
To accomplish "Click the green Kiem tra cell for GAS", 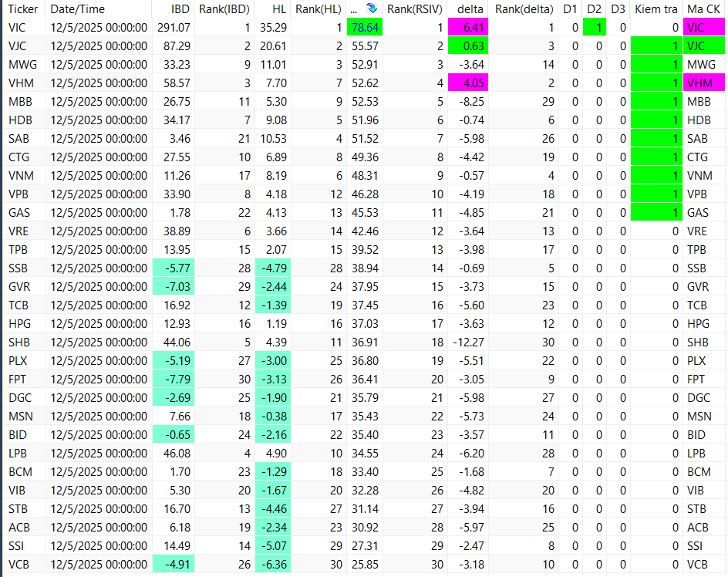I will pos(656,212).
